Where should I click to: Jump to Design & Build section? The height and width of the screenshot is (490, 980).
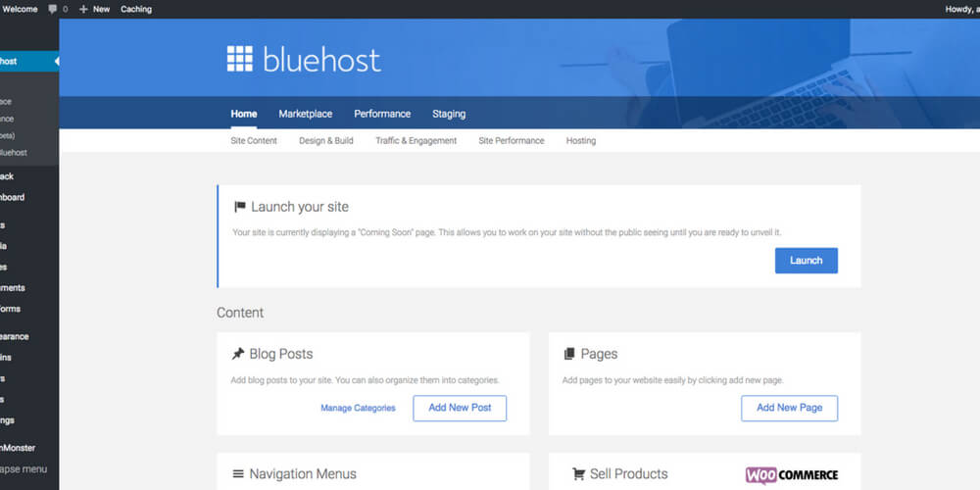[326, 141]
